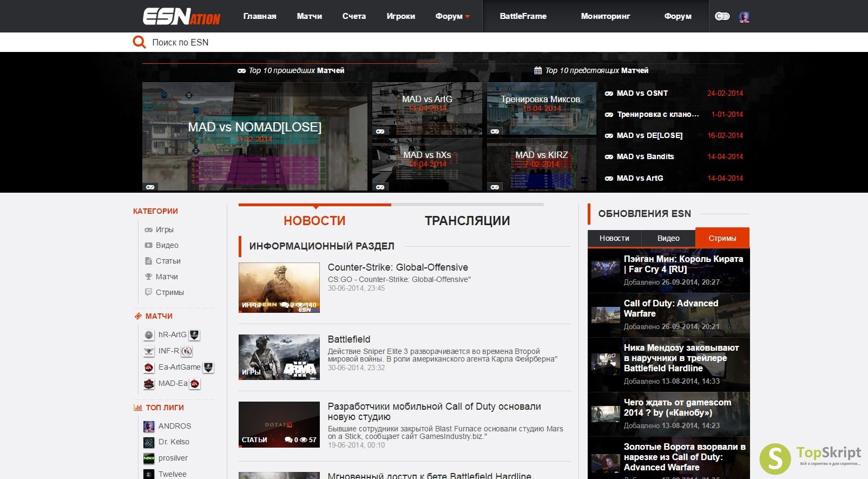This screenshot has height=479, width=868.
Task: Click the ArtG badge icon after hR-ArtG
Action: [x=194, y=335]
